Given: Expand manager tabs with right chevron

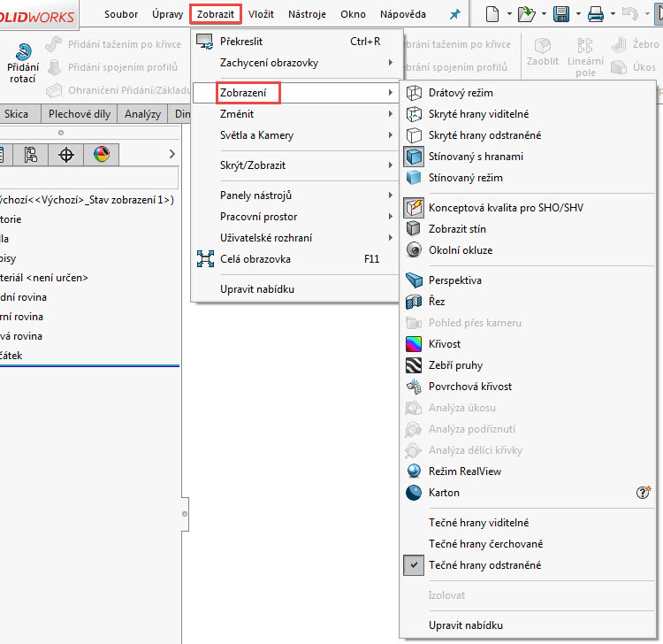Looking at the screenshot, I should click(x=171, y=154).
